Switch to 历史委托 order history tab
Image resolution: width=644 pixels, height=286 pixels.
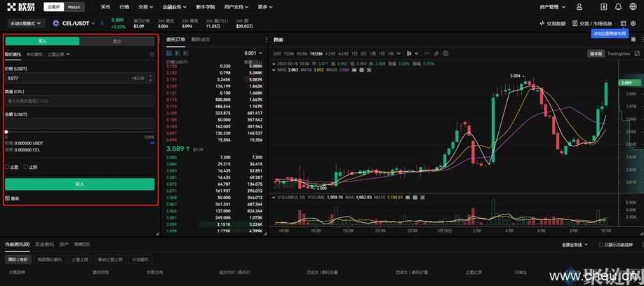click(x=44, y=244)
